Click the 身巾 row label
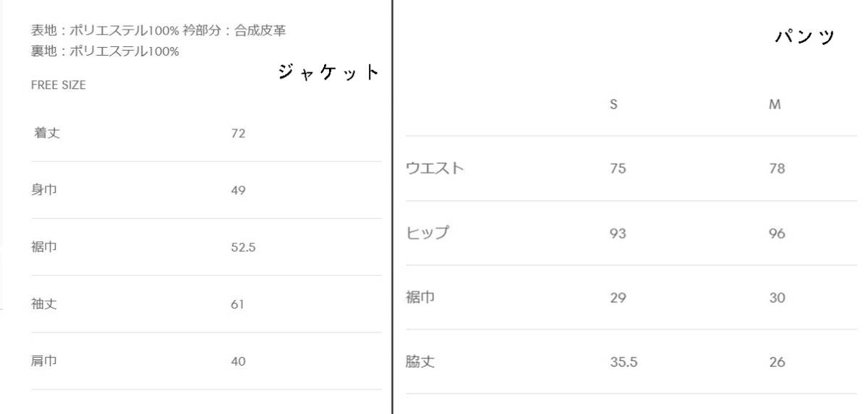Viewport: 868px width, 414px height. pyautogui.click(x=44, y=191)
